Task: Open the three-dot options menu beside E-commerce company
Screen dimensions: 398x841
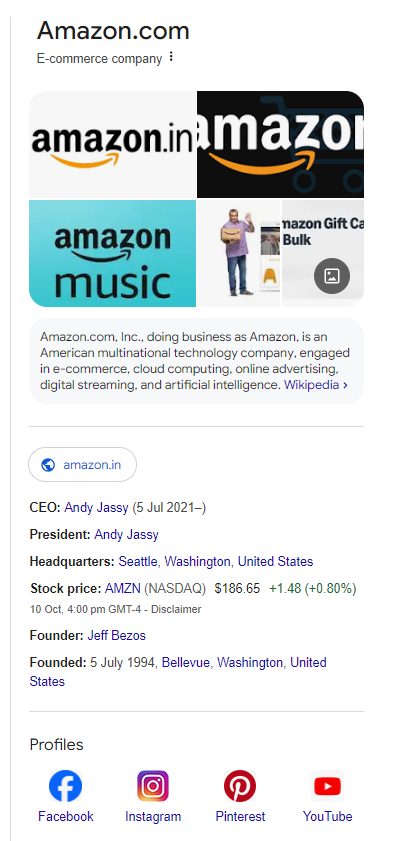Action: [x=171, y=57]
